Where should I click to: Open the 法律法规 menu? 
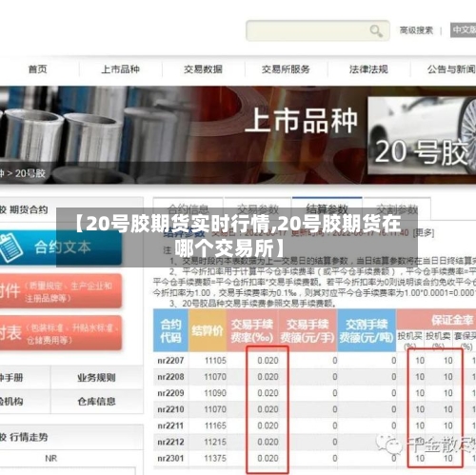point(368,69)
